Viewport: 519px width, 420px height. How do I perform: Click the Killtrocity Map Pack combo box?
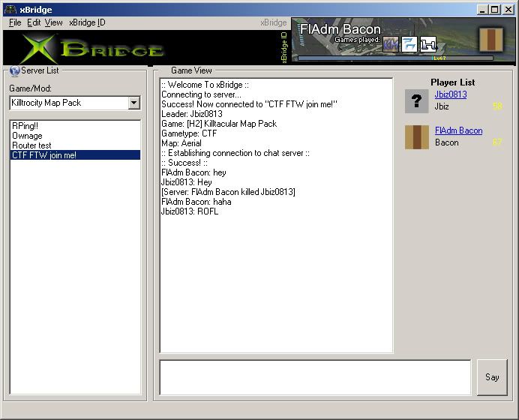point(75,103)
